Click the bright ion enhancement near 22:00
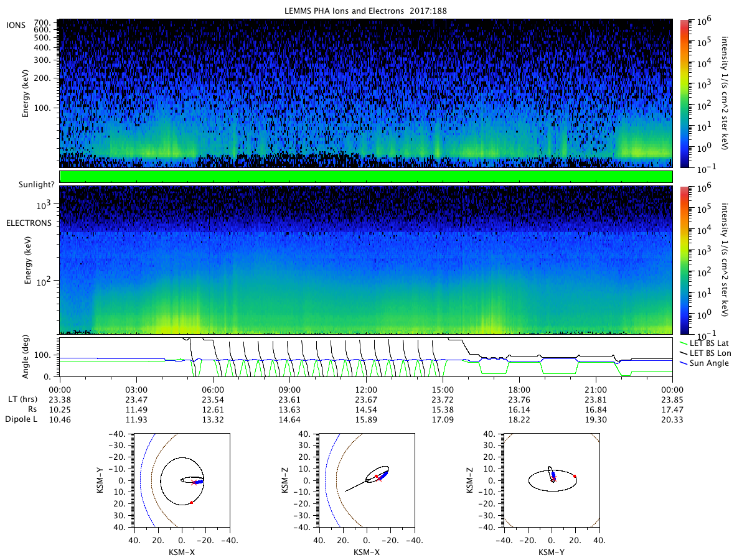The height and width of the screenshot is (560, 747). pyautogui.click(x=644, y=143)
